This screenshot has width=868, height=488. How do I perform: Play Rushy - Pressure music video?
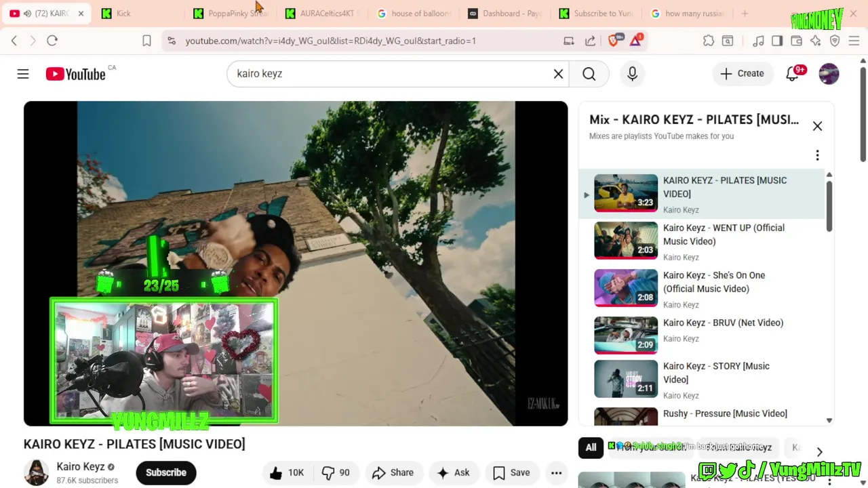pyautogui.click(x=702, y=416)
